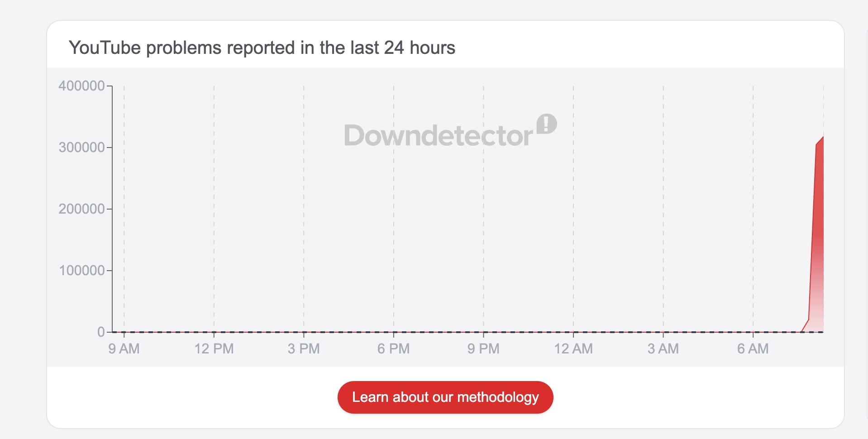Click the Downdetector exclamation mark icon
This screenshot has height=439, width=868.
coord(547,124)
